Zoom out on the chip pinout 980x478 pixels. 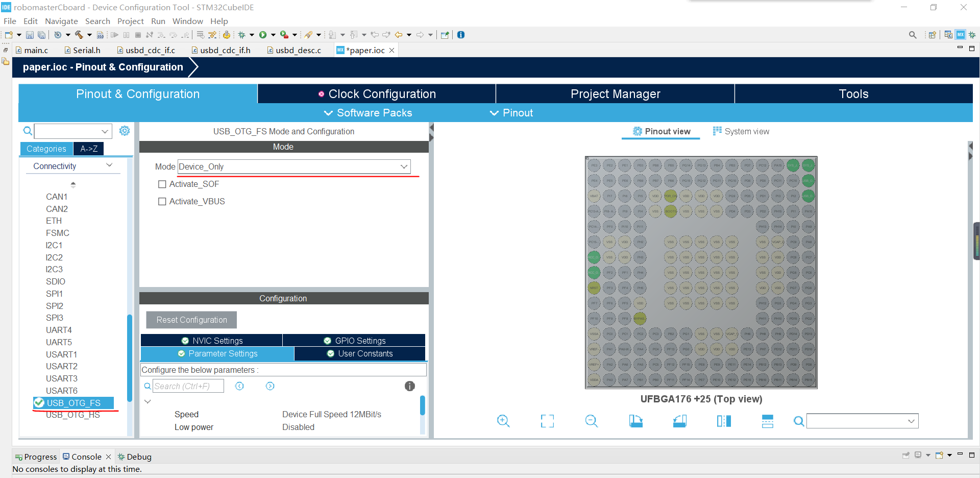(x=592, y=421)
